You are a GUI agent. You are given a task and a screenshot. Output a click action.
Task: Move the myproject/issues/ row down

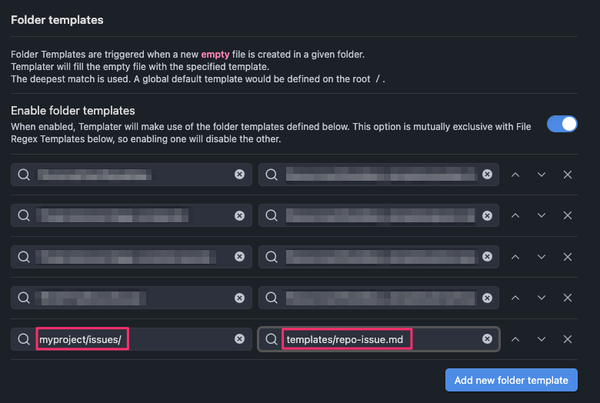click(x=541, y=339)
